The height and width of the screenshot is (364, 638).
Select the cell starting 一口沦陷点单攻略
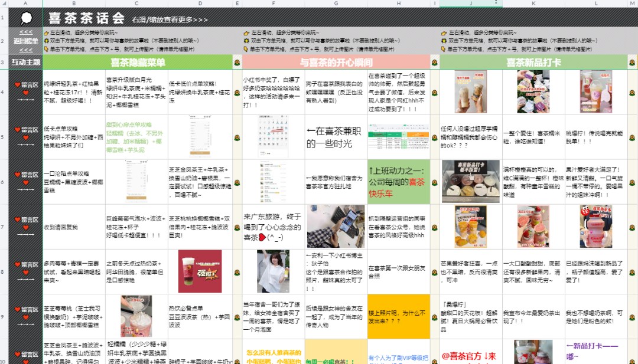[74, 182]
